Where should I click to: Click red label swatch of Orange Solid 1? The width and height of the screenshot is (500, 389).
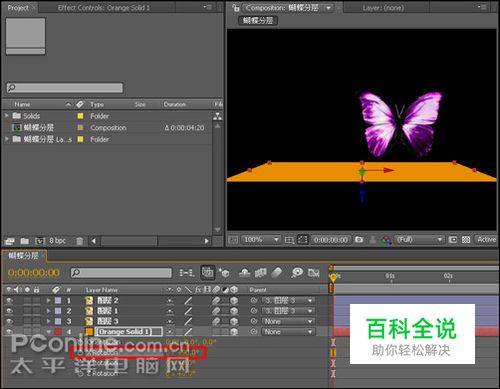58,332
